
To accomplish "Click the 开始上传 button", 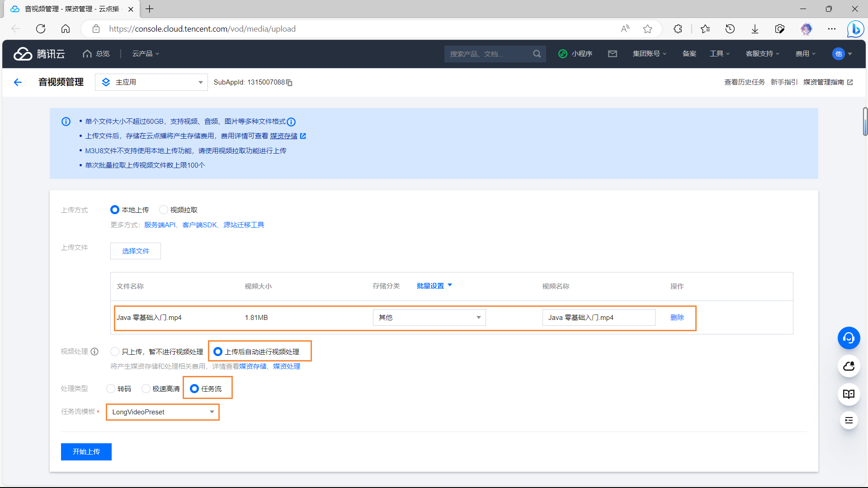I will (86, 452).
